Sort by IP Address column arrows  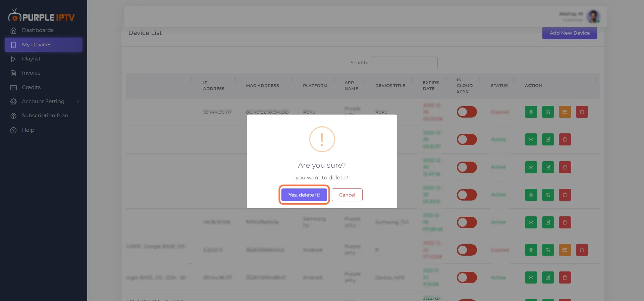pyautogui.click(x=235, y=80)
